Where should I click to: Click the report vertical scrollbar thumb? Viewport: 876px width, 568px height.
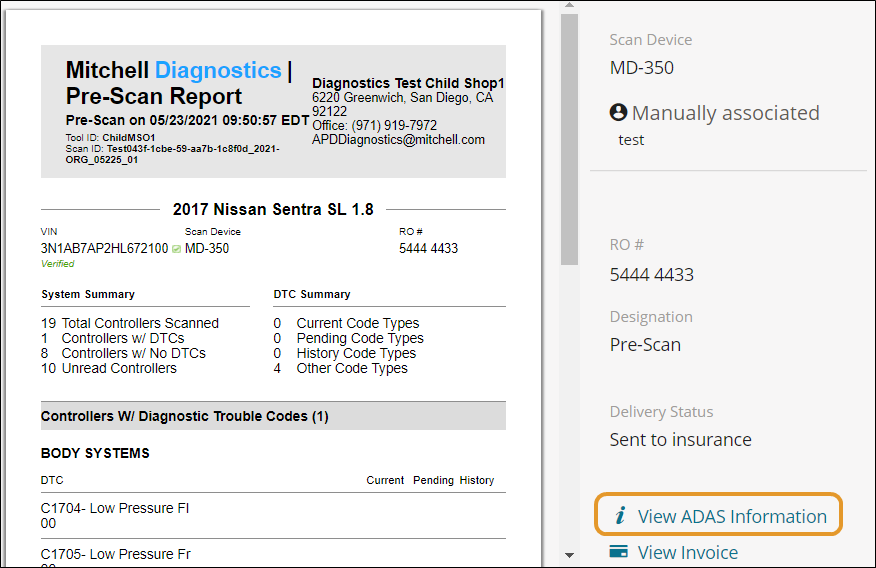click(569, 140)
